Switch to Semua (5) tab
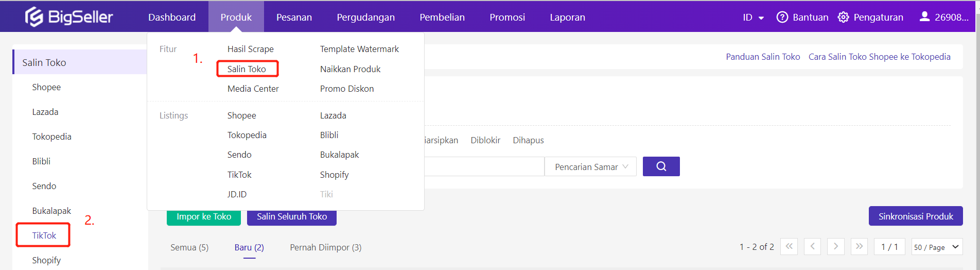The image size is (980, 270). [x=189, y=247]
